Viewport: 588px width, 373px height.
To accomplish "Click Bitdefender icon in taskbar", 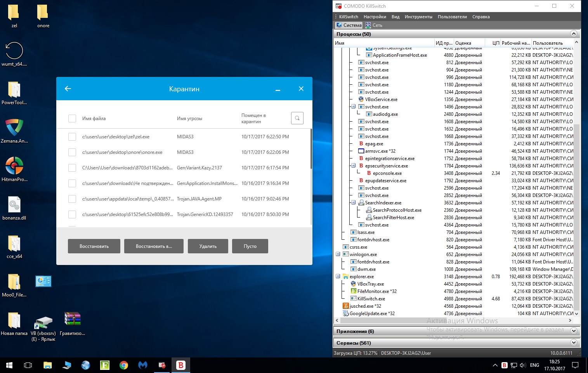I will [x=180, y=365].
